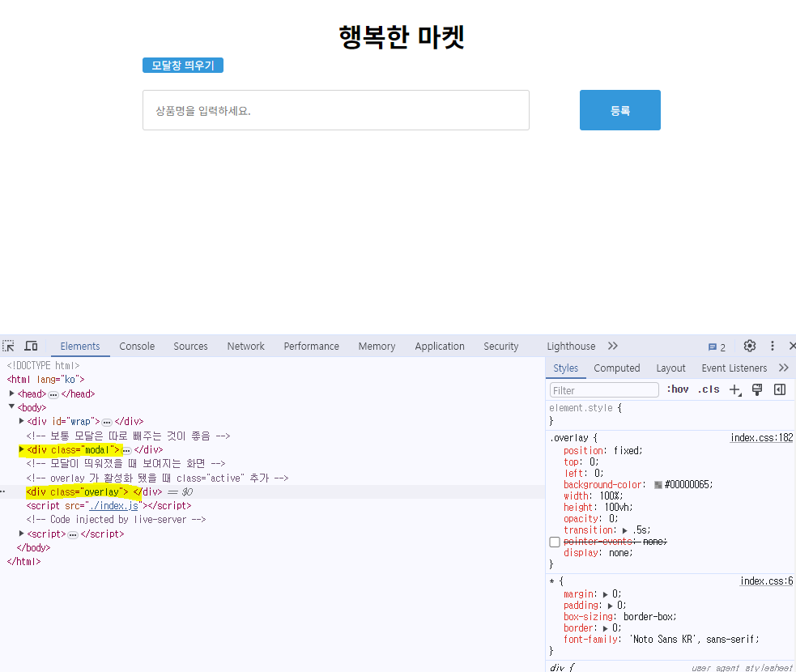
Task: Click the 행복한 마켓 page heading
Action: coord(402,37)
